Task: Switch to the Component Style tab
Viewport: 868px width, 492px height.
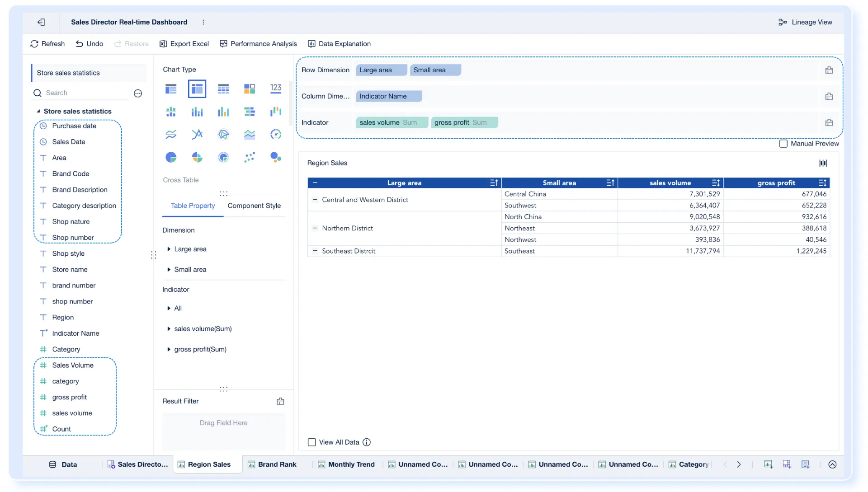Action: click(254, 206)
